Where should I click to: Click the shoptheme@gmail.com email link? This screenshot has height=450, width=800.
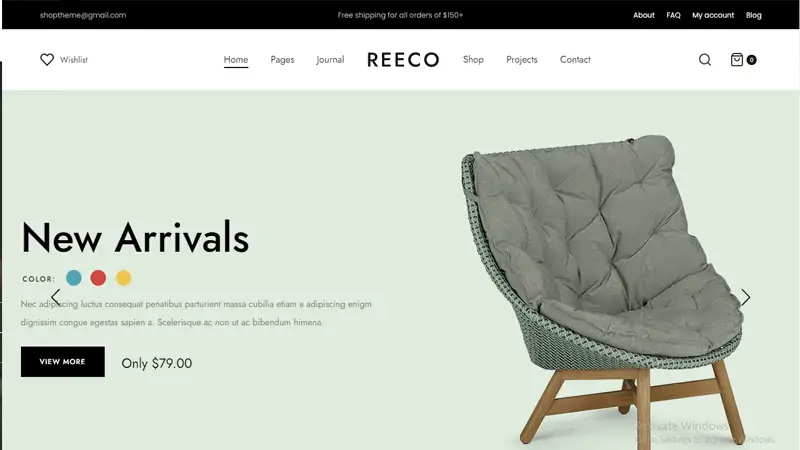[x=83, y=15]
